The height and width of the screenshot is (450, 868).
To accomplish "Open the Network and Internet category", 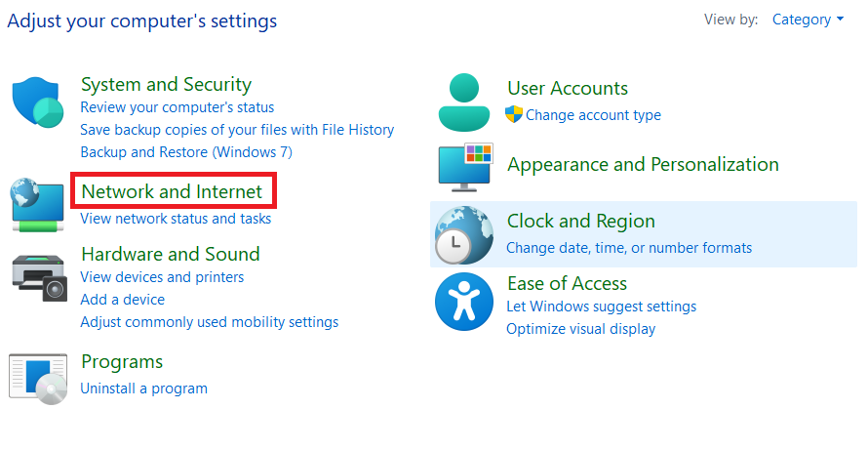I will [x=172, y=191].
